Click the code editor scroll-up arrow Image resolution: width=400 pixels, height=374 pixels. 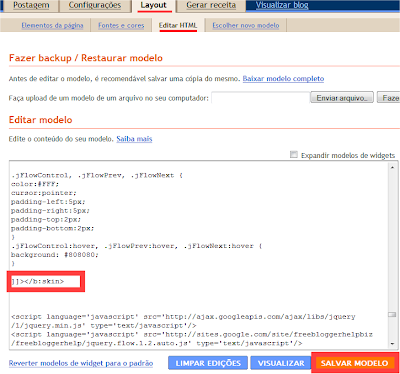coord(392,168)
